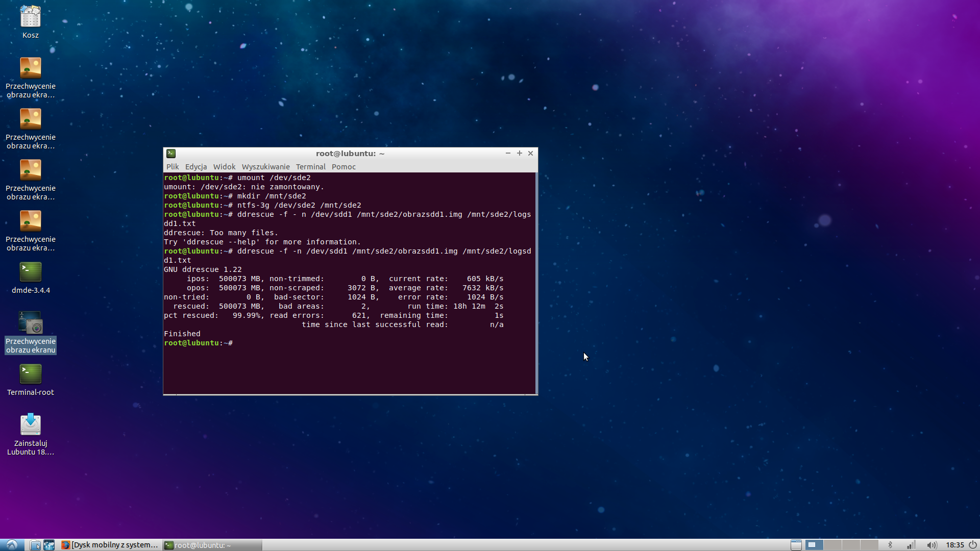Image resolution: width=980 pixels, height=551 pixels.
Task: Open the volume speaker tray icon
Action: coord(932,545)
